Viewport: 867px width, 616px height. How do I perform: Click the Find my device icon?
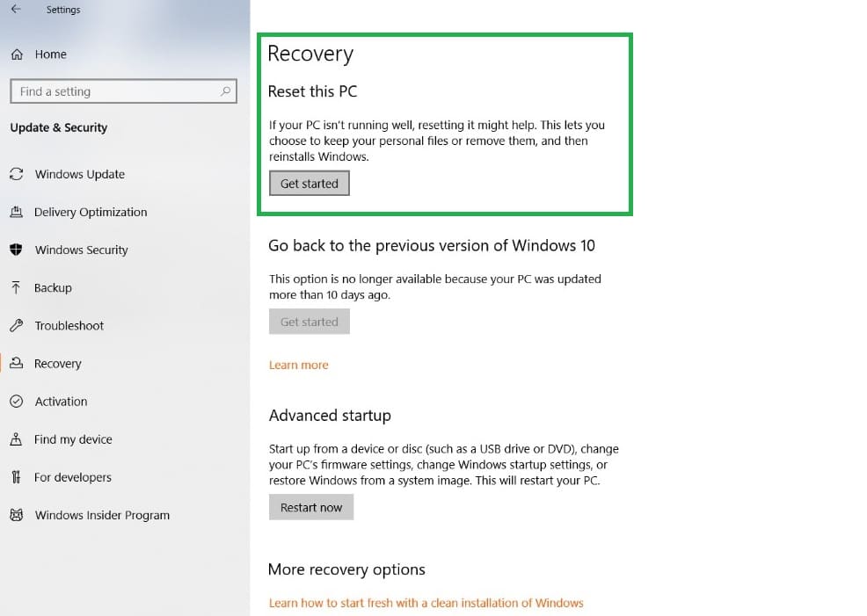[16, 439]
